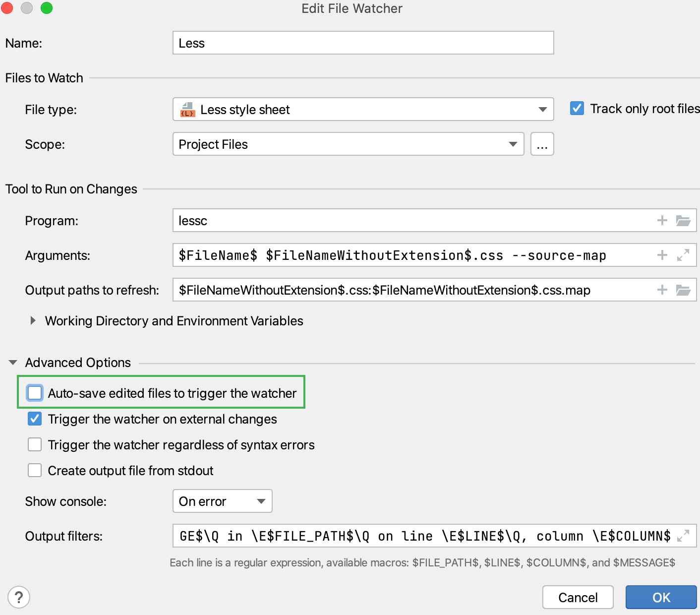Dismiss the dialog using Cancel
Image resolution: width=700 pixels, height=615 pixels.
[x=578, y=597]
